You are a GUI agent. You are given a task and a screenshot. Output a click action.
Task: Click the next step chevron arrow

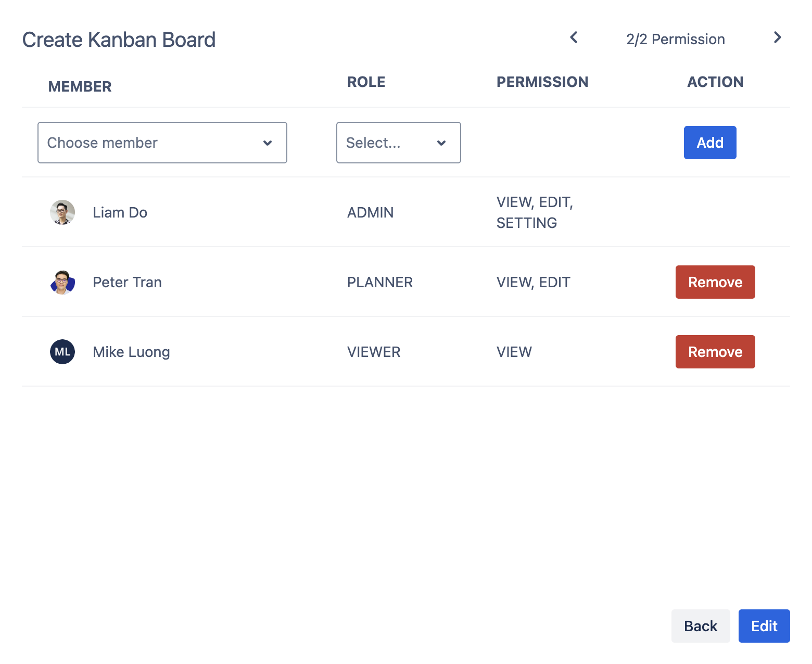[777, 37]
